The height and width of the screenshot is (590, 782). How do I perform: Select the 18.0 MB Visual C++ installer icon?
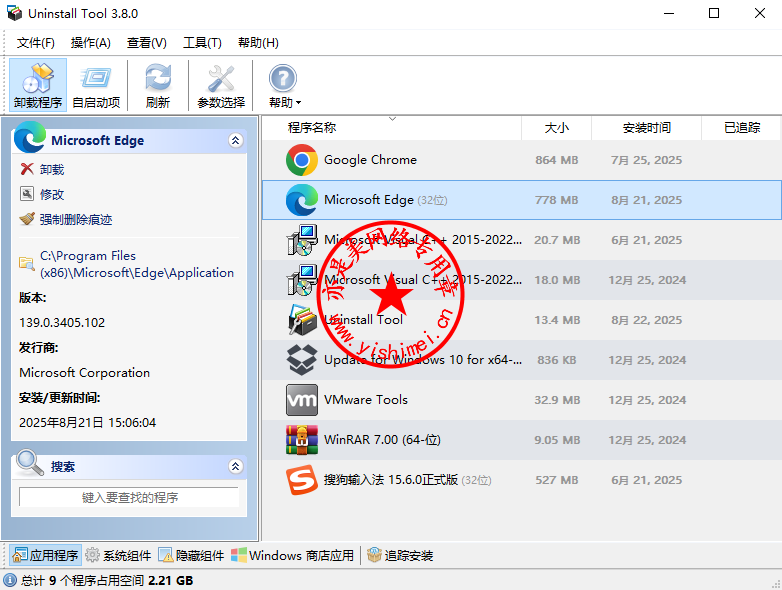point(302,280)
